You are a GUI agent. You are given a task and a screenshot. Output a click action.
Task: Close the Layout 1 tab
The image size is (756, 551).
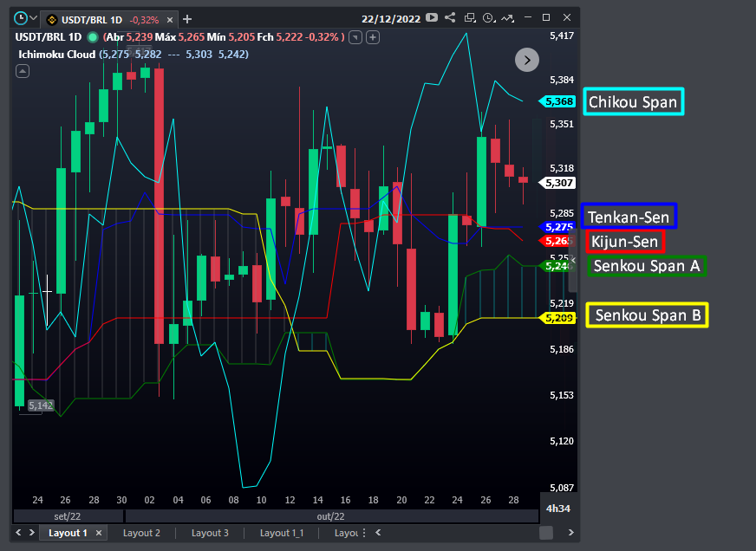98,533
